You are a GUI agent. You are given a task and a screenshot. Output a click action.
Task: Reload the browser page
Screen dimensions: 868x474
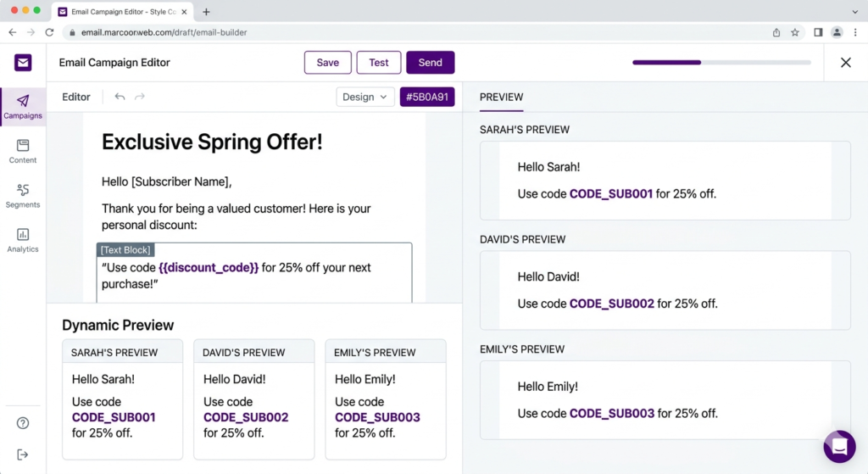[x=49, y=32]
